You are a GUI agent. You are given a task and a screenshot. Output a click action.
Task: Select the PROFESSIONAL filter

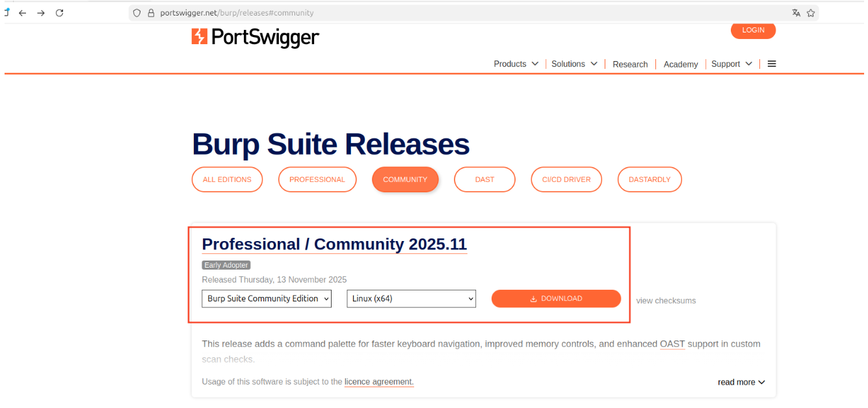pos(317,180)
